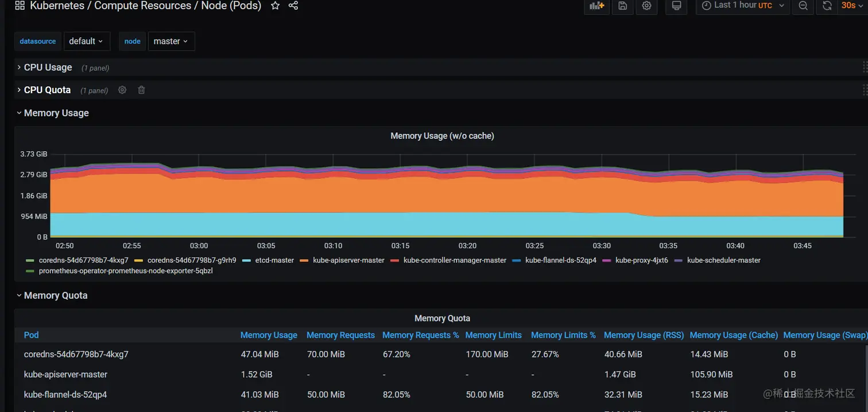
Task: Refresh the dashboard manually
Action: [827, 6]
